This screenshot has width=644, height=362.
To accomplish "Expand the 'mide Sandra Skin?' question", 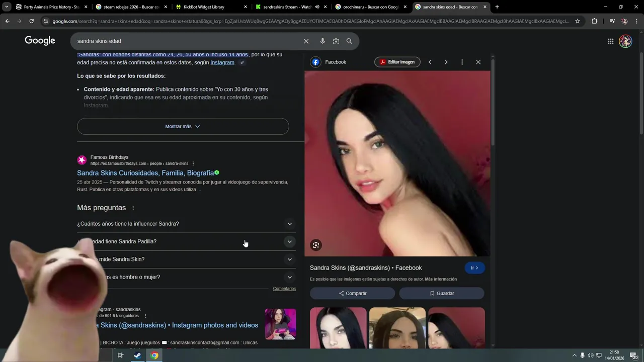I will click(x=186, y=259).
